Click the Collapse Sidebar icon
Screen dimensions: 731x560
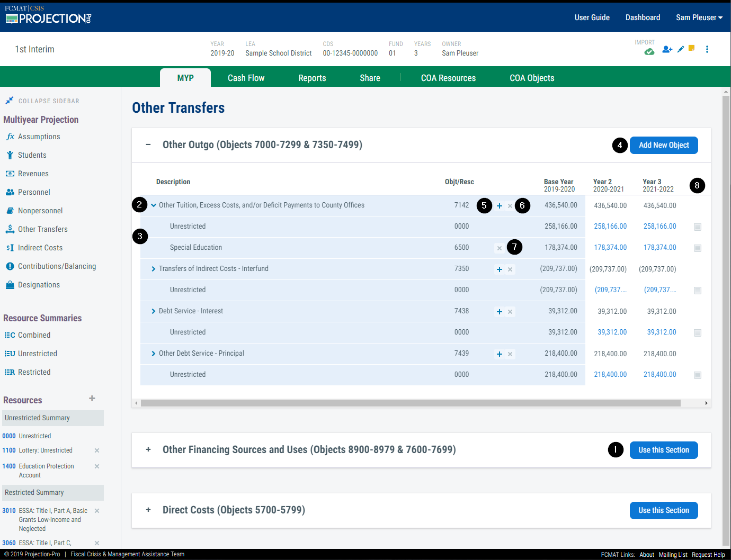coord(9,101)
